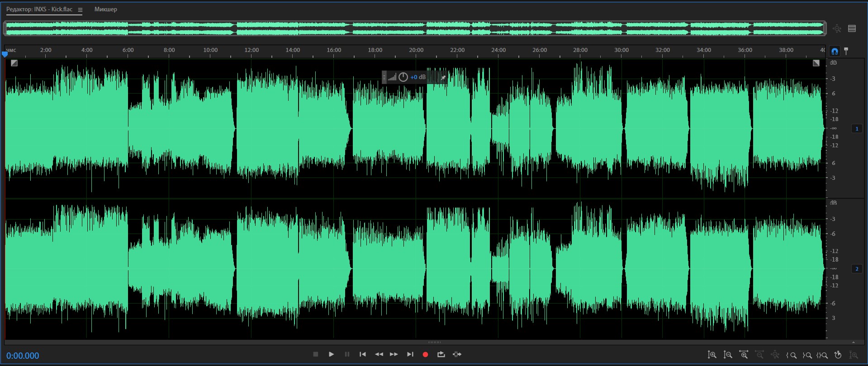The height and width of the screenshot is (366, 868).
Task: Jump to previous marker with skip-back icon
Action: click(x=363, y=355)
